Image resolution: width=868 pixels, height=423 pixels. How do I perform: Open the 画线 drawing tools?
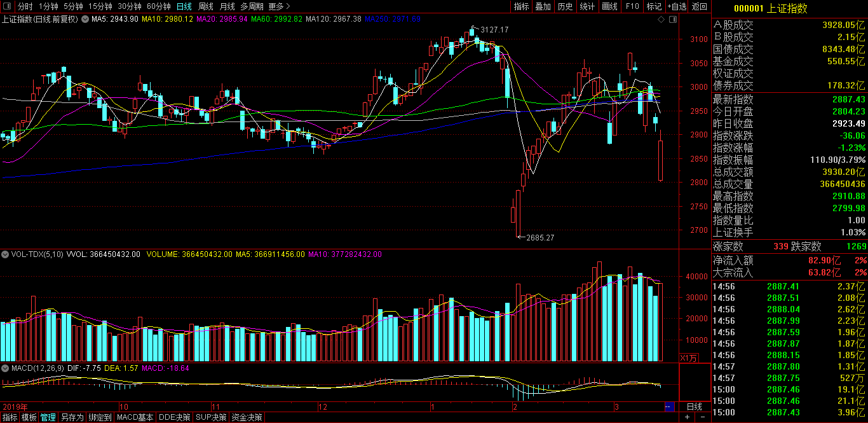pyautogui.click(x=609, y=6)
